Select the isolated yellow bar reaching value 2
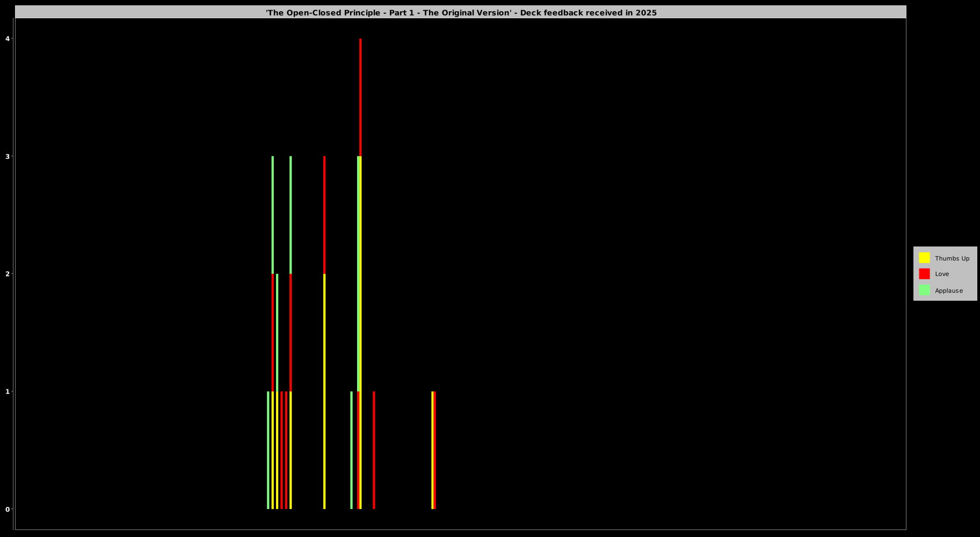Image resolution: width=980 pixels, height=537 pixels. 324,391
